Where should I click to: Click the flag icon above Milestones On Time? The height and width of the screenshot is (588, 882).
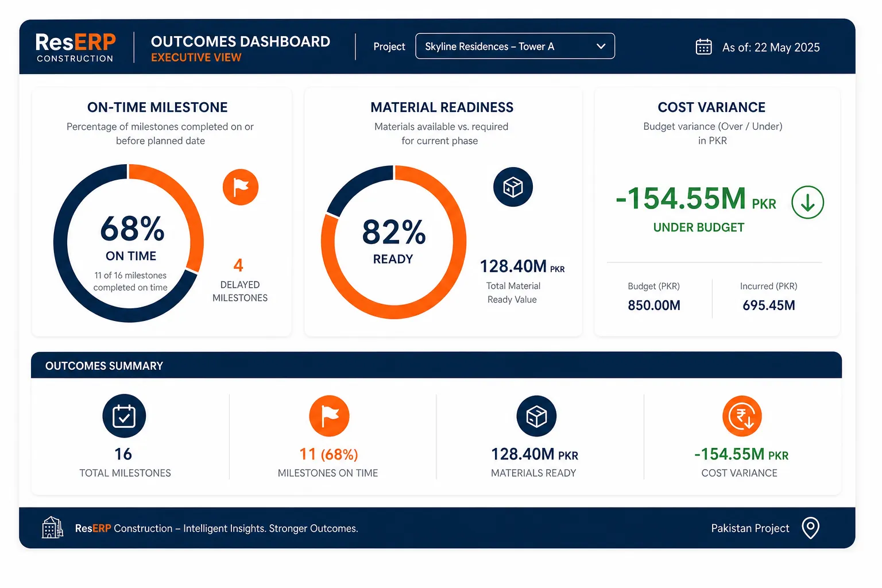[x=329, y=416]
